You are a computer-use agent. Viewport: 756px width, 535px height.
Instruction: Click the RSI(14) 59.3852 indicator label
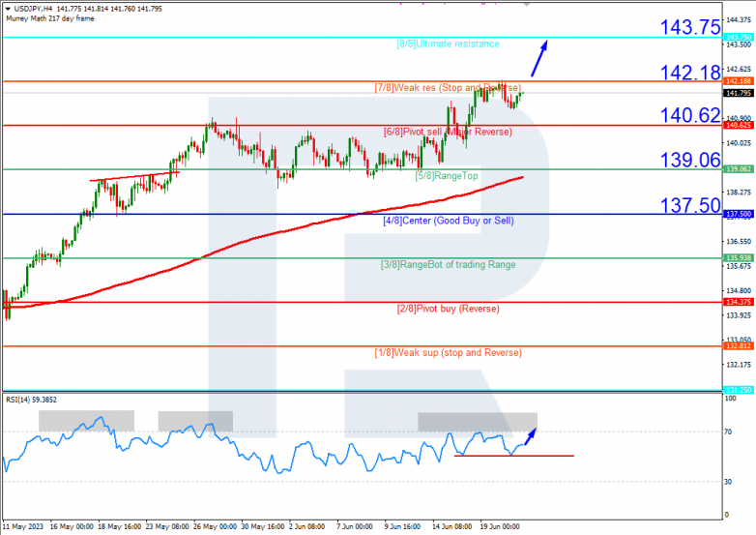coord(31,400)
